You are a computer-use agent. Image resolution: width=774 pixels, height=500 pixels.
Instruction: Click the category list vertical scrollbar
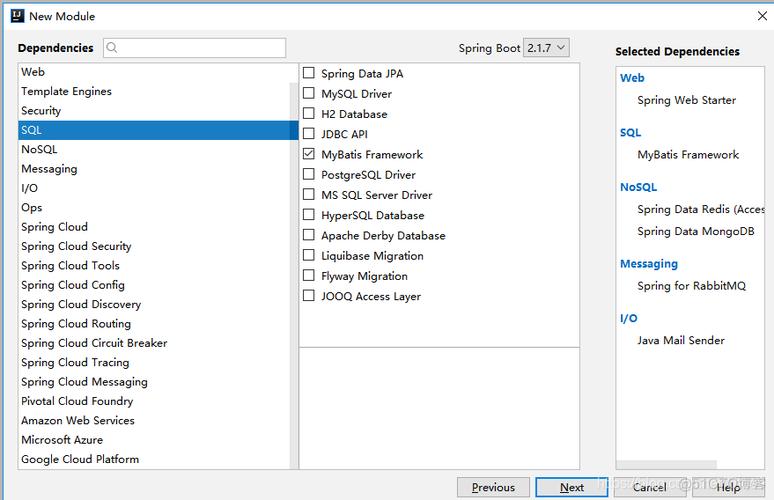(x=294, y=275)
